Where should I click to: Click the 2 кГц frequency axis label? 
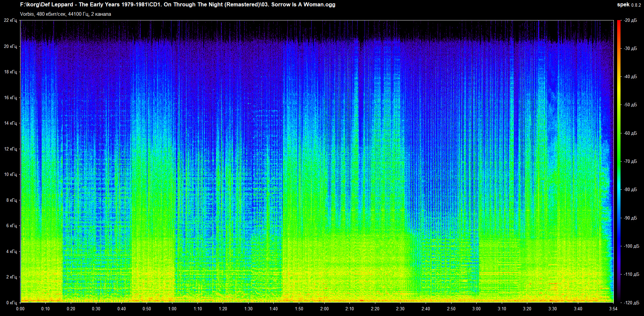pos(11,277)
